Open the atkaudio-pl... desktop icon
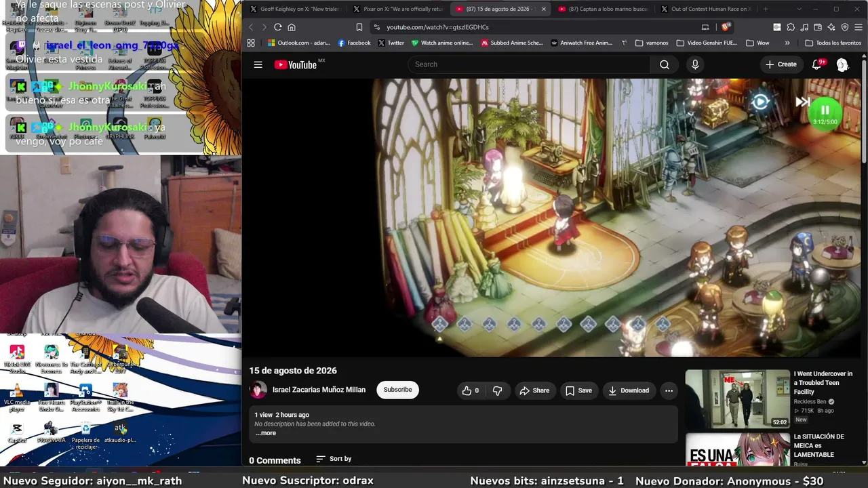 pyautogui.click(x=120, y=433)
